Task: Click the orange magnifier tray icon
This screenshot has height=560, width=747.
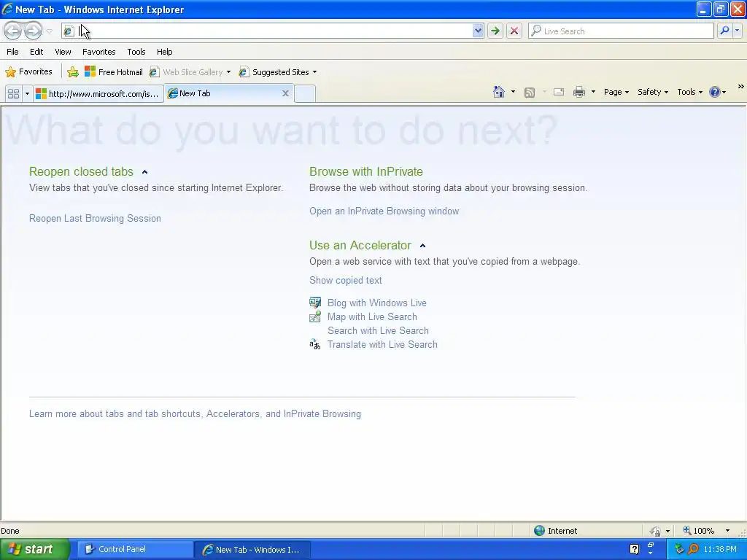Action: tap(693, 550)
